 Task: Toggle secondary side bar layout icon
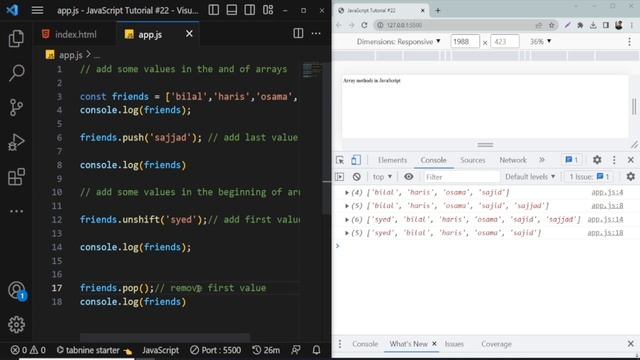[x=249, y=10]
